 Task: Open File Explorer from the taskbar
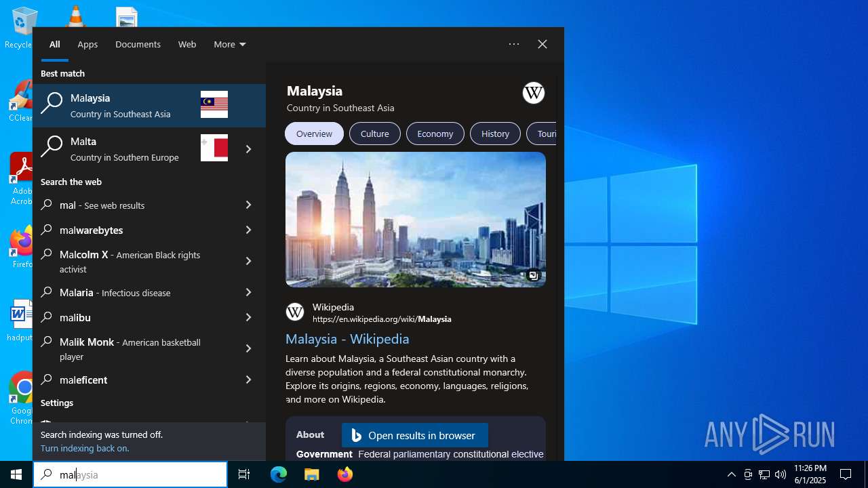point(312,474)
